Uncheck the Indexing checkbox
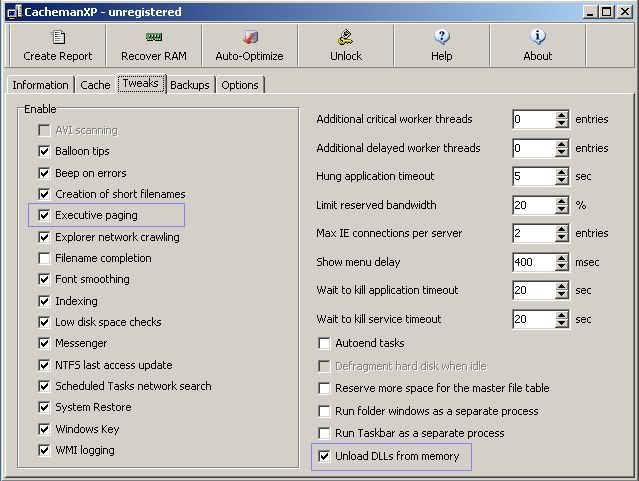This screenshot has height=481, width=639. click(44, 301)
